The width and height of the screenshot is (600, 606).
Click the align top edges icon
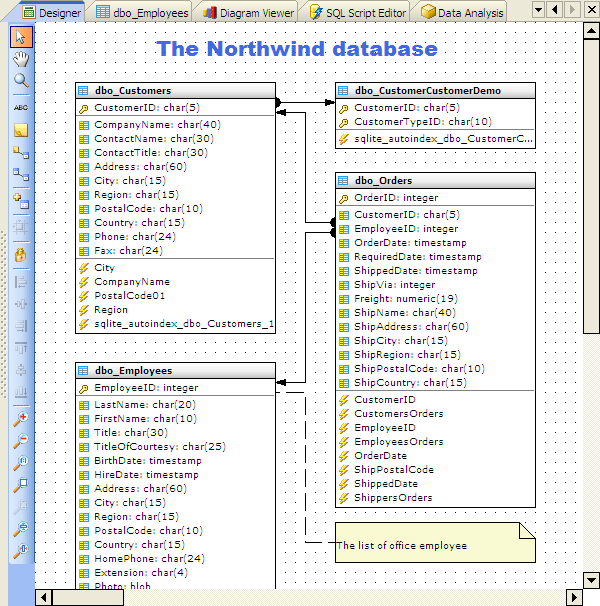(21, 348)
